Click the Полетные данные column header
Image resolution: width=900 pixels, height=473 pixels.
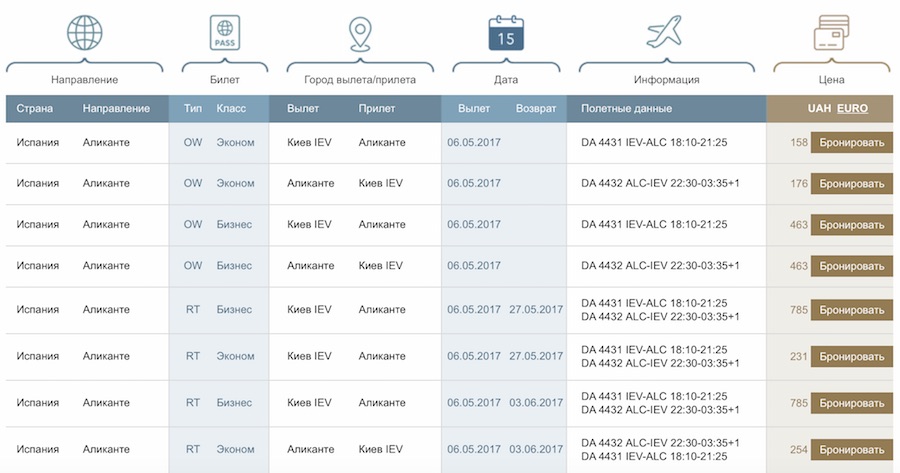[626, 108]
